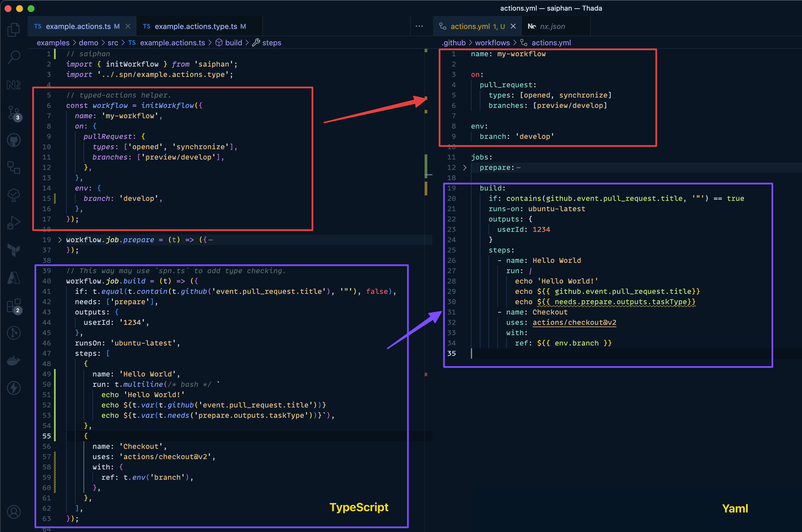Open the GitHub icon in activity bar
The height and width of the screenshot is (532, 802).
point(13,140)
